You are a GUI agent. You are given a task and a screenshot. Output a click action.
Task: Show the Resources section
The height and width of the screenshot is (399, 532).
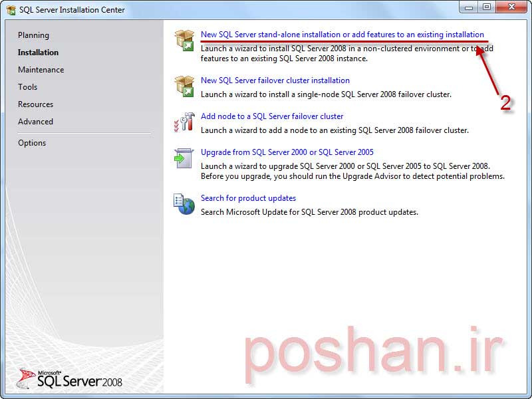tap(35, 104)
